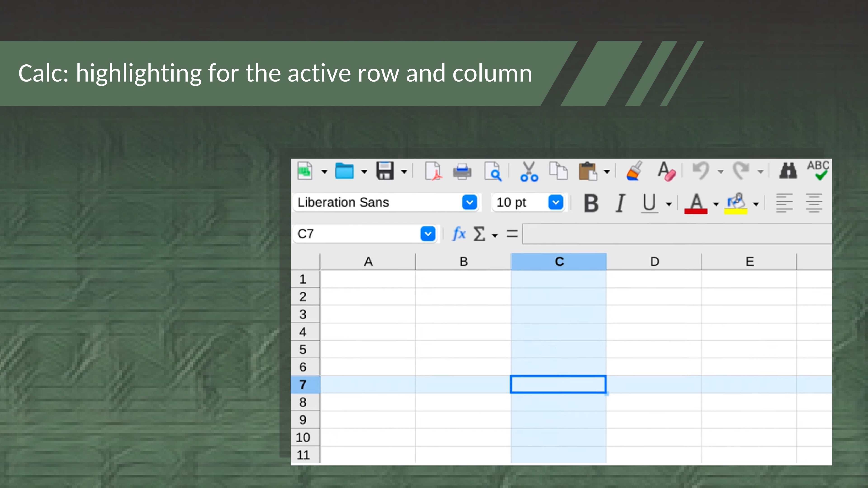Open Find & Replace binoculars icon
The image size is (868, 488).
[788, 171]
